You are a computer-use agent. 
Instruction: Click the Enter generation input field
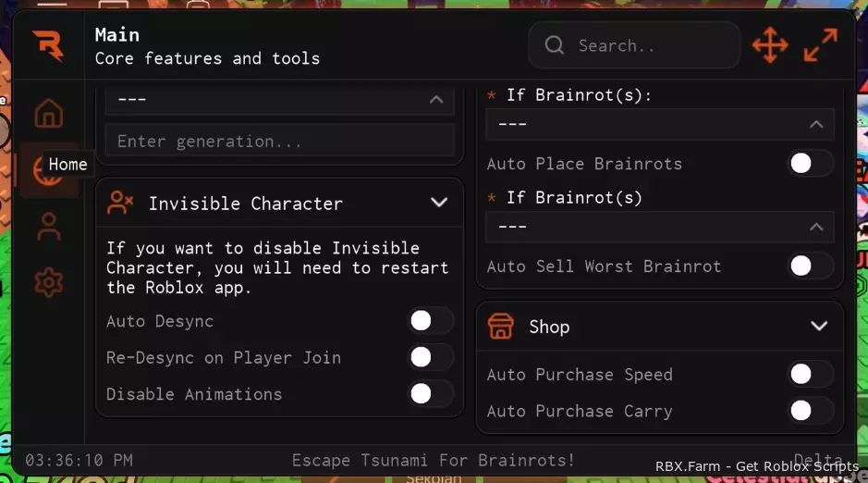(279, 142)
